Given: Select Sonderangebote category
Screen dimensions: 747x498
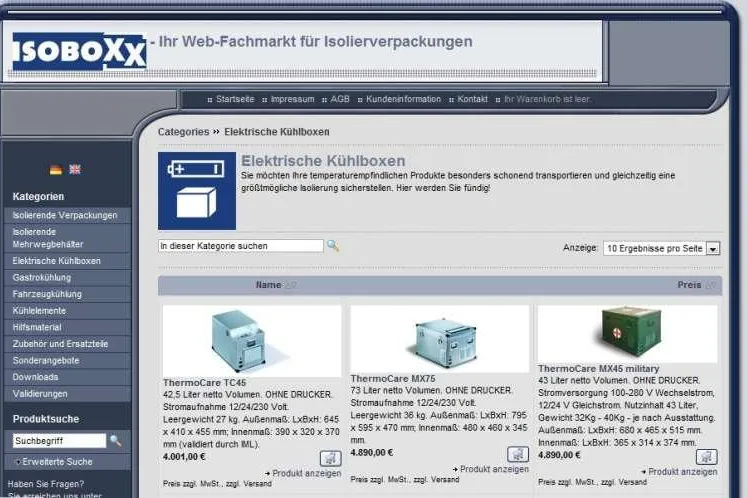Looking at the screenshot, I should 67,360.
